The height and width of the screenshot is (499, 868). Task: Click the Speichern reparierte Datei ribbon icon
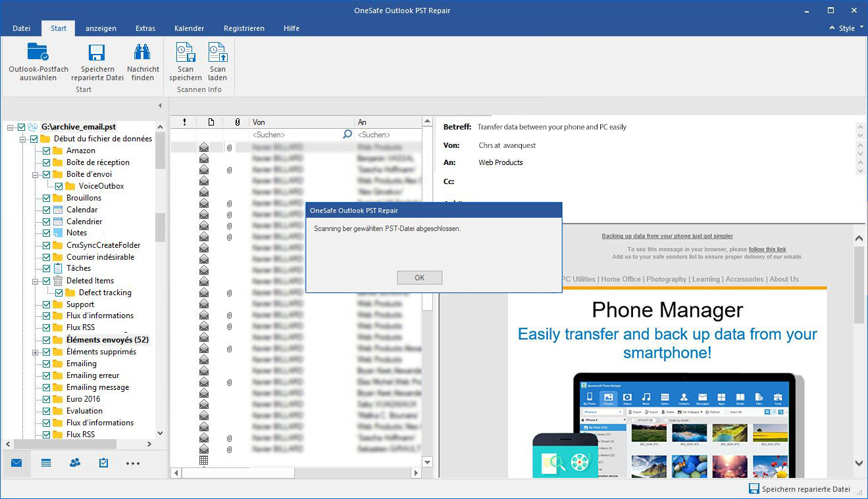click(x=97, y=53)
